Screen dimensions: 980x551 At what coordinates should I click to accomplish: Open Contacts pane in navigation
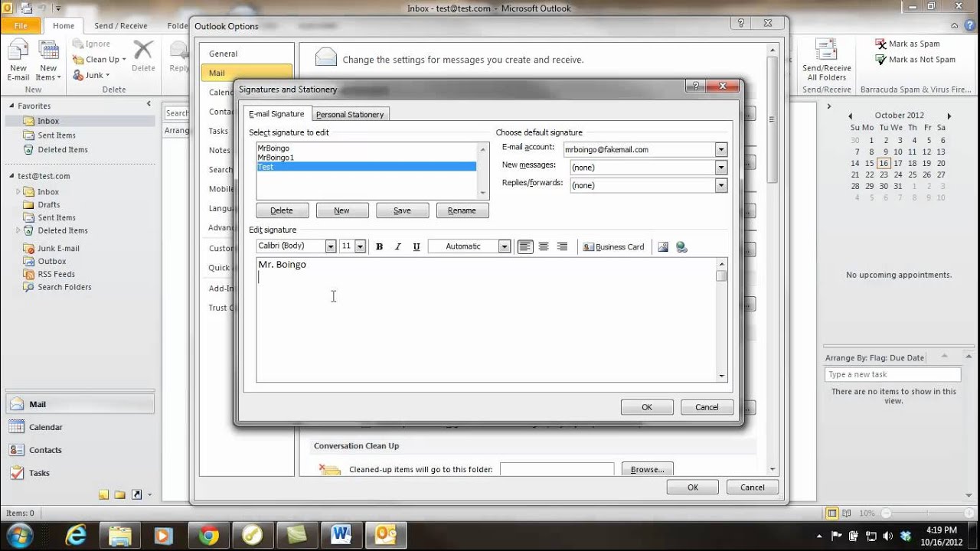pyautogui.click(x=80, y=450)
